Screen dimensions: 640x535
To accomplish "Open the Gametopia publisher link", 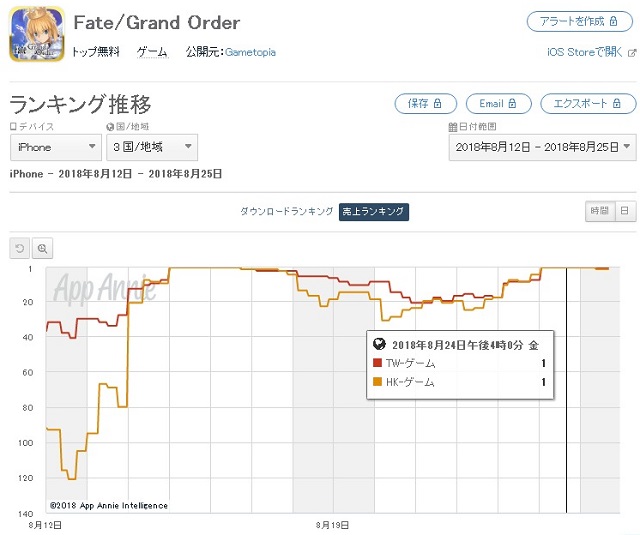I will (250, 52).
